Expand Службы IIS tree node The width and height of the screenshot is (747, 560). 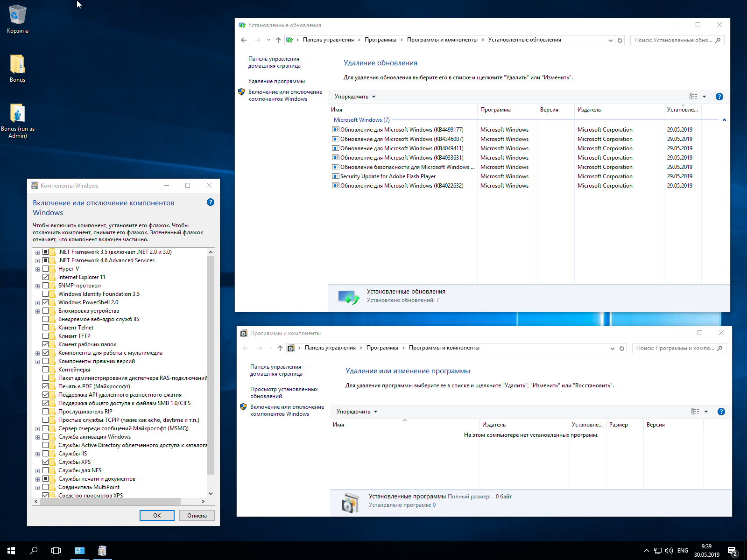(37, 454)
